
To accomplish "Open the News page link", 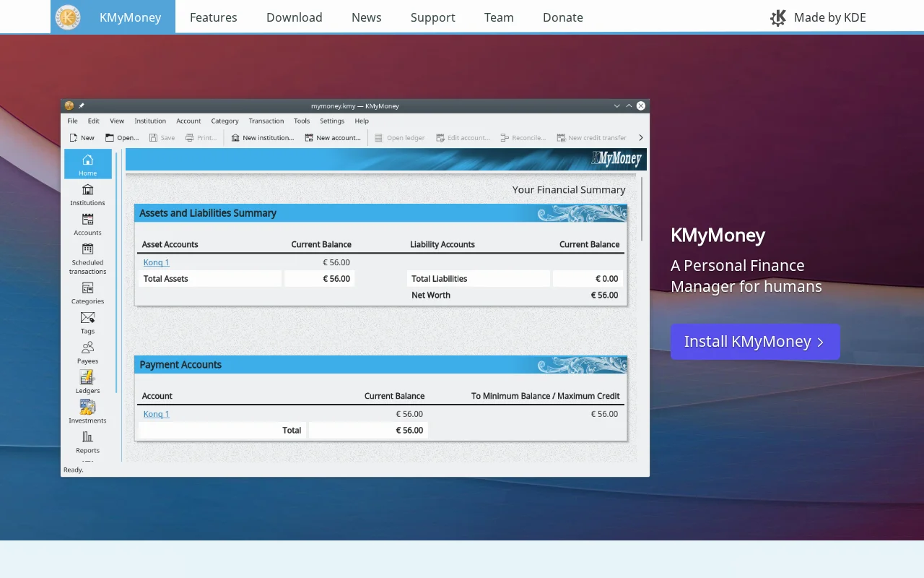I will coord(367,17).
